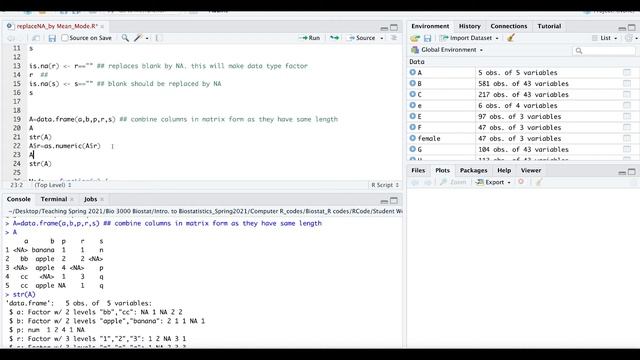This screenshot has width=640, height=360.
Task: View data frame A as table
Action: click(627, 72)
